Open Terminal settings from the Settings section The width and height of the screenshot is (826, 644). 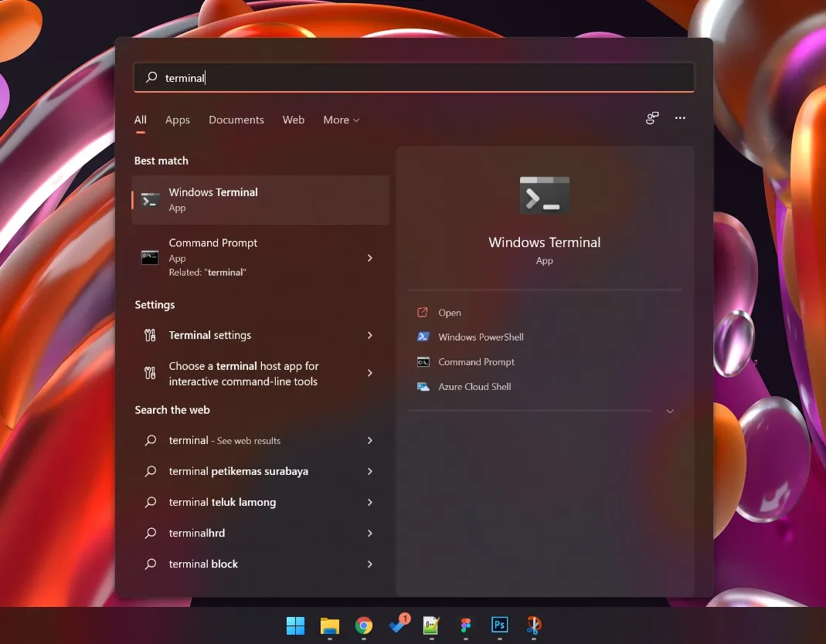pos(209,335)
